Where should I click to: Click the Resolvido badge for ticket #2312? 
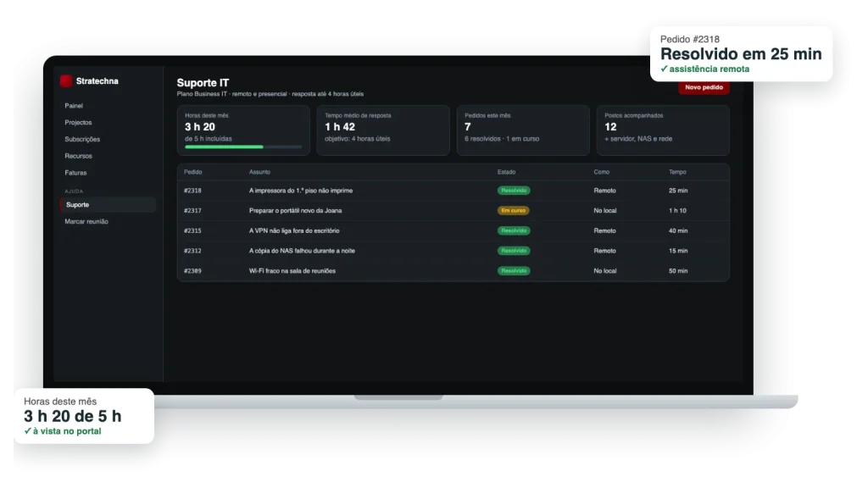(x=514, y=251)
